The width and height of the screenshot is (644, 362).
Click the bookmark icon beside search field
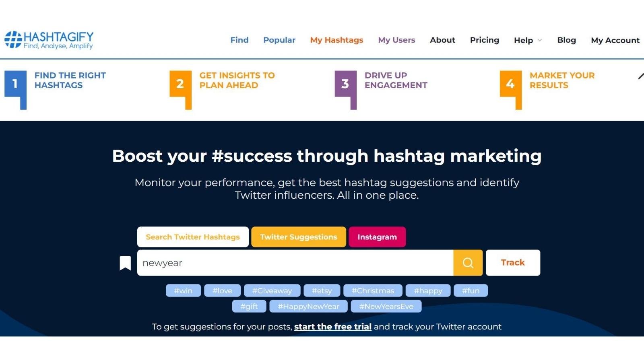pyautogui.click(x=125, y=263)
